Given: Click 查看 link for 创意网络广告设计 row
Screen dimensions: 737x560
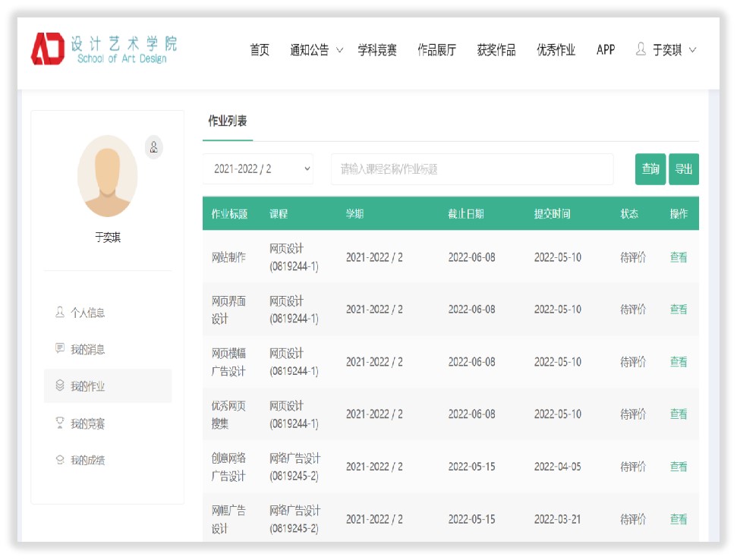Looking at the screenshot, I should (x=678, y=467).
